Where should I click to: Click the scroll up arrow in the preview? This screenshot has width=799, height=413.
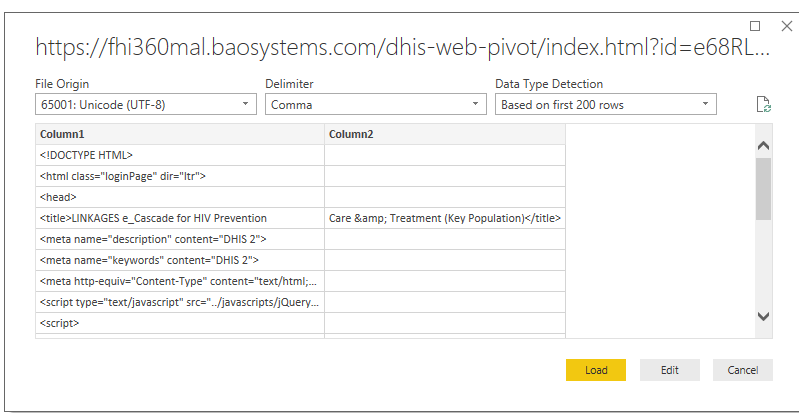pos(763,145)
